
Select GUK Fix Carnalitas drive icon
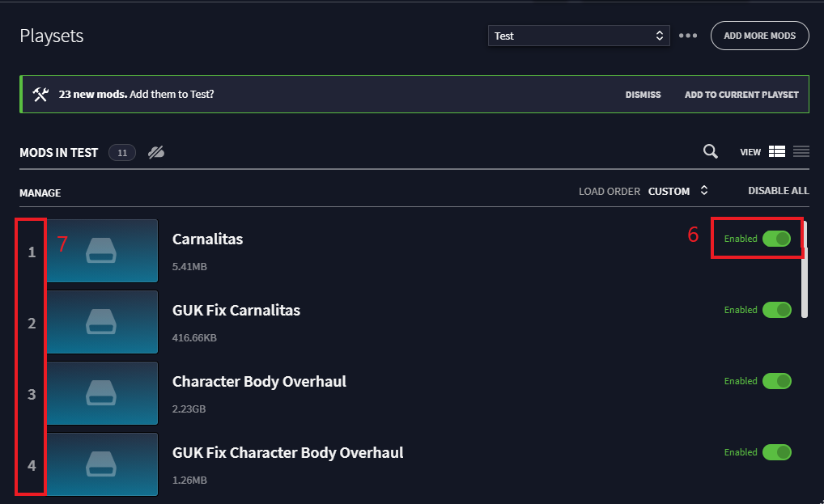pos(101,322)
